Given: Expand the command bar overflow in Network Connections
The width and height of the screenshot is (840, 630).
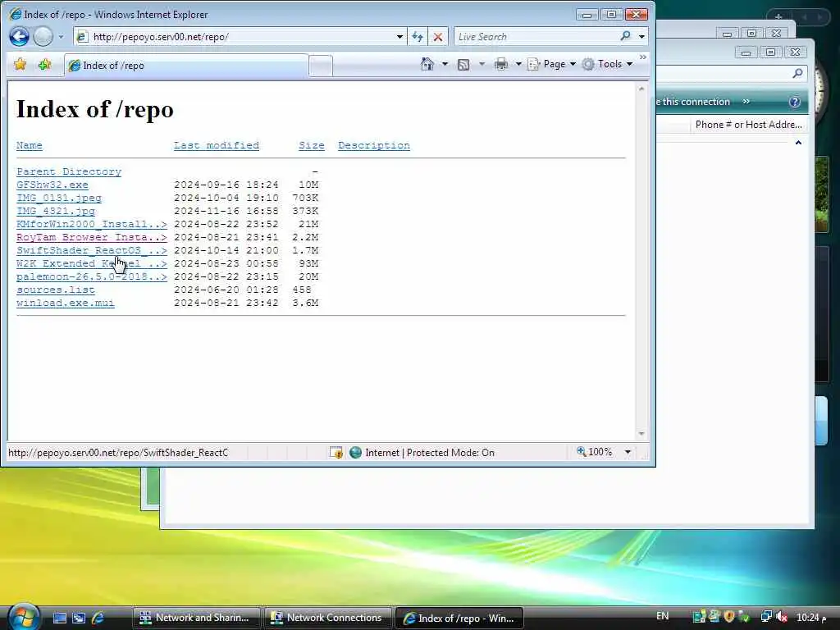Looking at the screenshot, I should pos(746,101).
